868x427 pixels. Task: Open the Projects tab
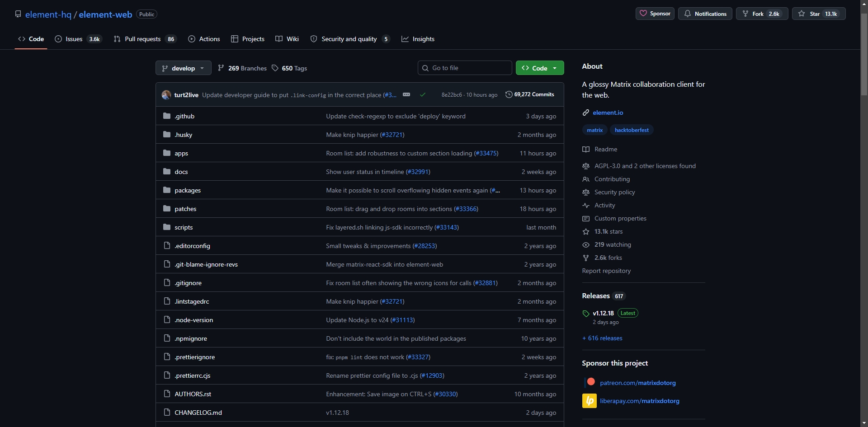(248, 39)
